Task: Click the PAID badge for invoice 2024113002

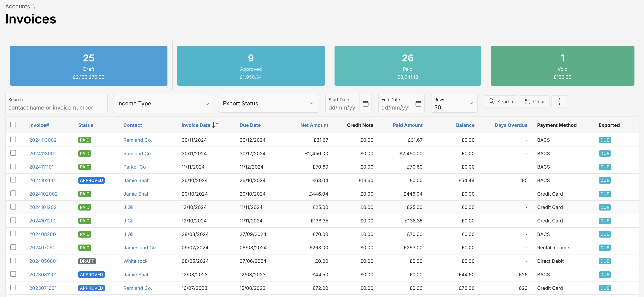Action: [84, 140]
